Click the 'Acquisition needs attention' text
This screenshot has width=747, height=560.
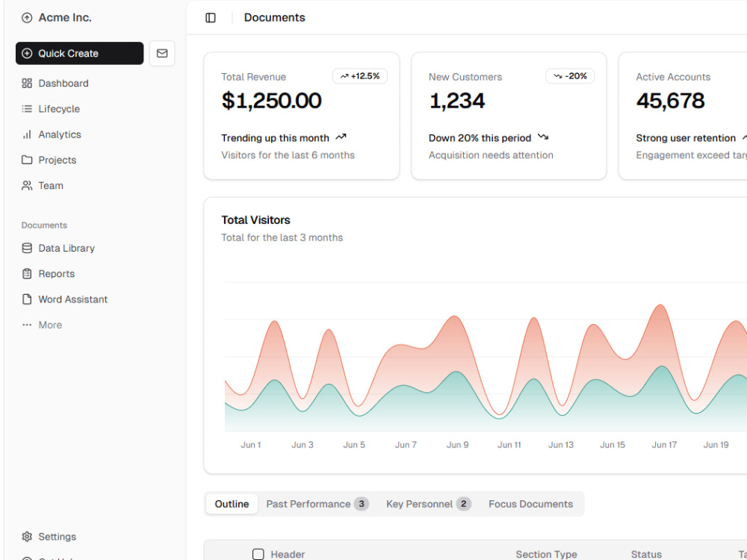(x=492, y=155)
